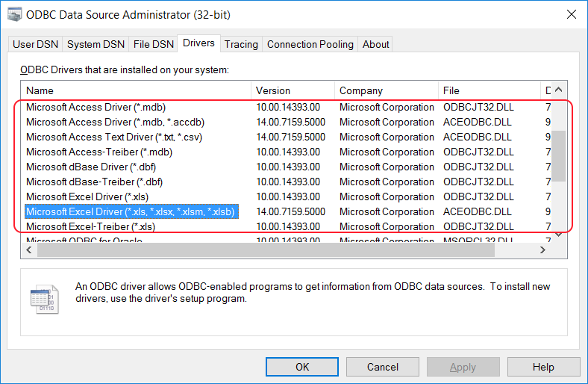The image size is (588, 384).
Task: Click the scroll down arrow of driver list
Action: [x=559, y=235]
